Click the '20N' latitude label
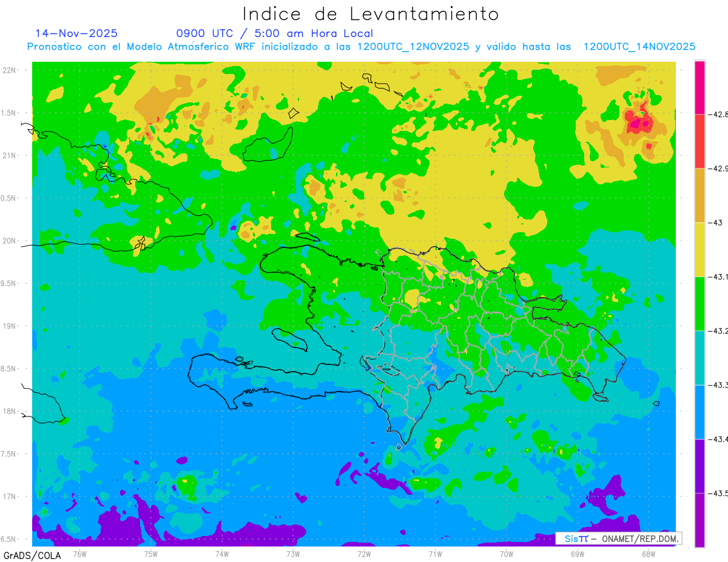Screen dimensions: 728x562 [9, 241]
